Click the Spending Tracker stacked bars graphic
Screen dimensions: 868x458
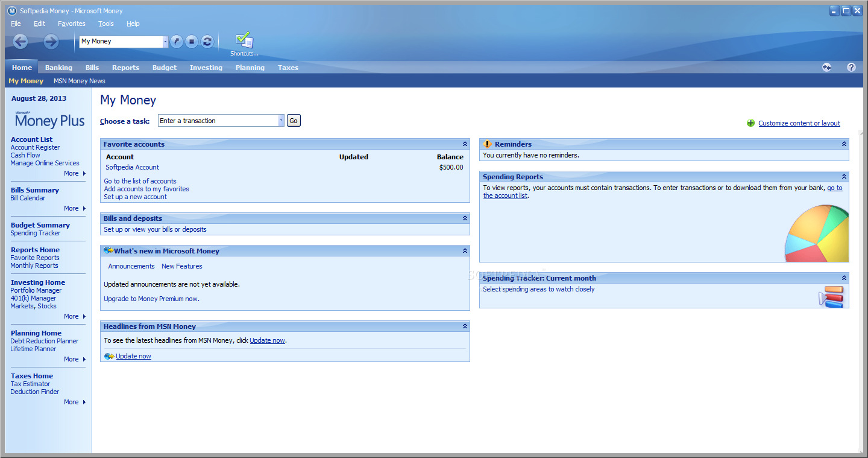pyautogui.click(x=832, y=296)
